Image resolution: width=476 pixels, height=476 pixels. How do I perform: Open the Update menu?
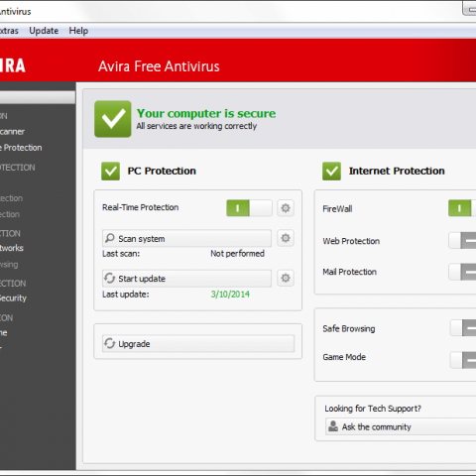click(x=44, y=31)
